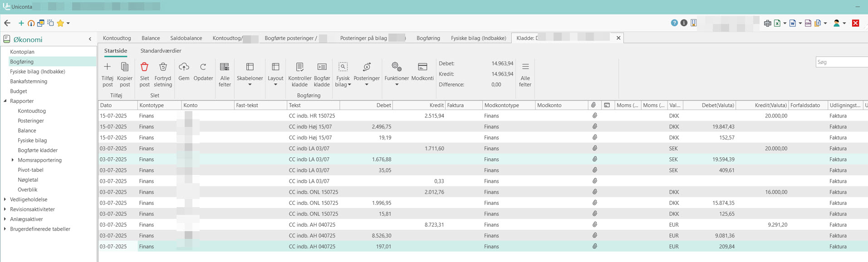Viewport: 868px width, 262px height.
Task: Click the company building icon
Action: pyautogui.click(x=694, y=23)
